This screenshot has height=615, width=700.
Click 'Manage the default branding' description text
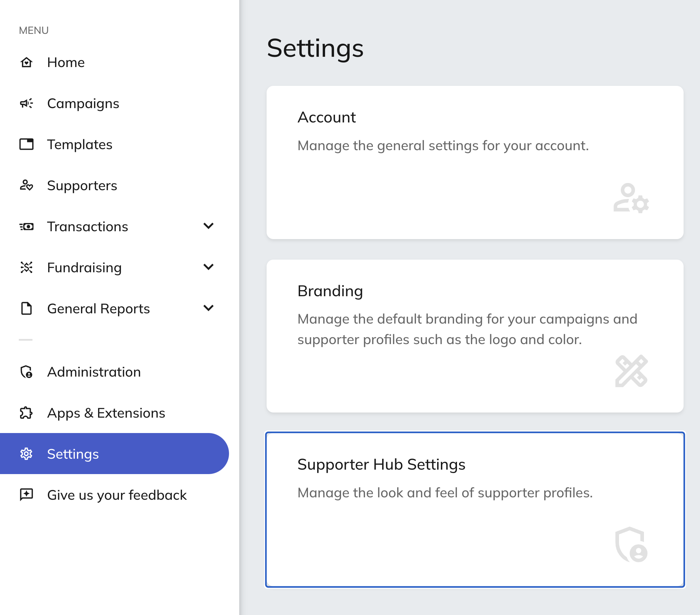pyautogui.click(x=468, y=329)
